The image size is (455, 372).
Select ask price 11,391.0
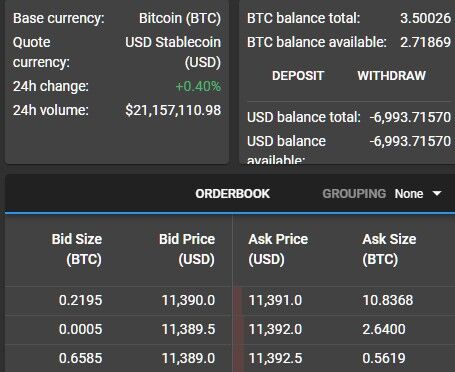click(x=275, y=300)
